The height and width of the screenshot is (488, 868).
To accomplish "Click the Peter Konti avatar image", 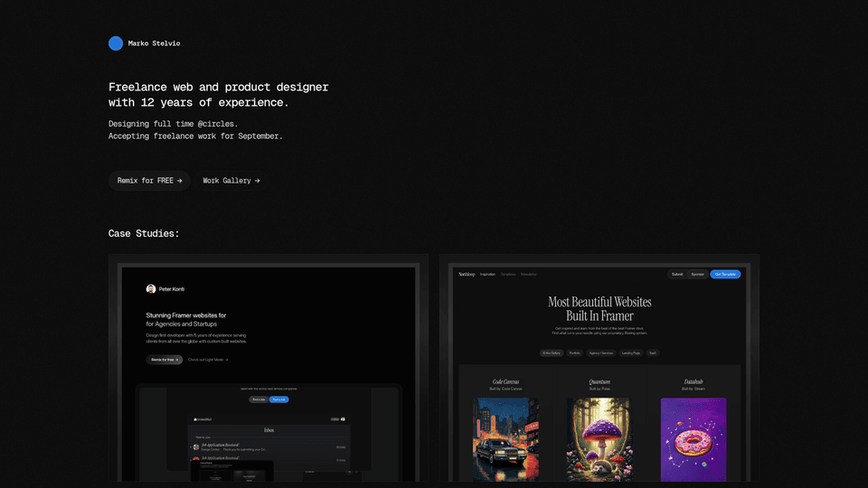I will [x=151, y=289].
